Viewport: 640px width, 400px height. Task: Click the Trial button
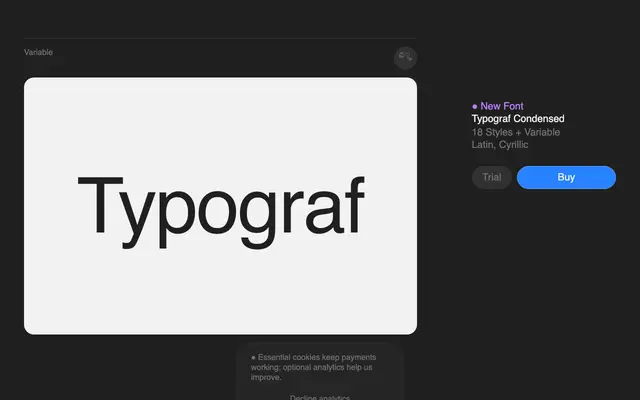pyautogui.click(x=491, y=177)
